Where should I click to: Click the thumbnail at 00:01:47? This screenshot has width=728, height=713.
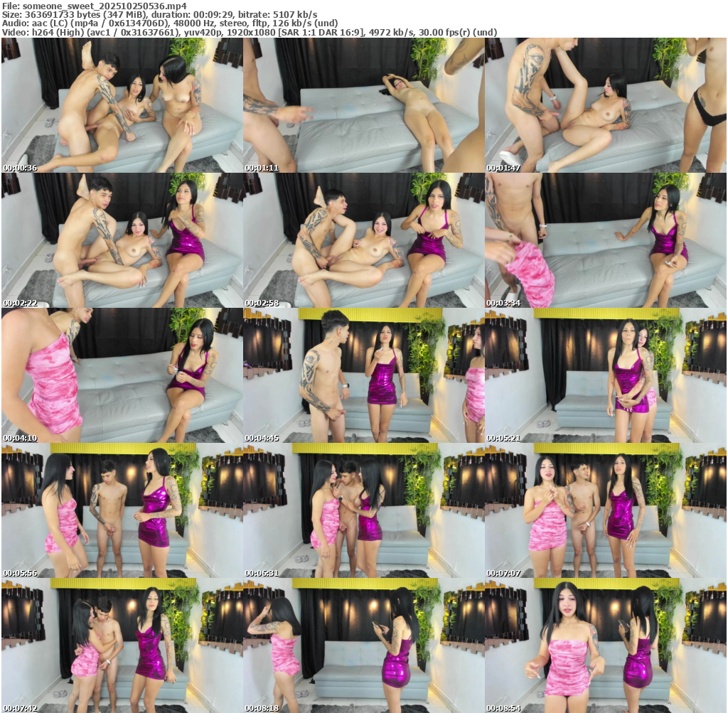click(x=605, y=105)
